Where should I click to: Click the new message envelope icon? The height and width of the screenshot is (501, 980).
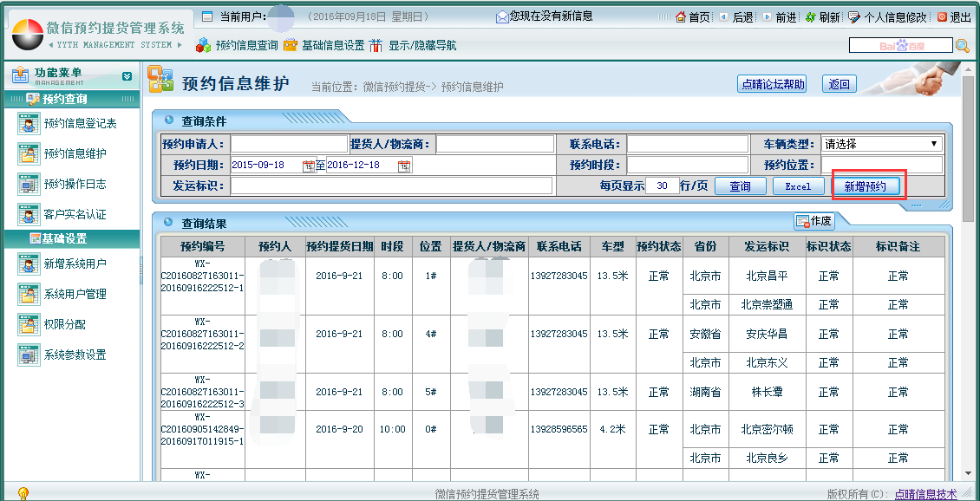[x=502, y=17]
